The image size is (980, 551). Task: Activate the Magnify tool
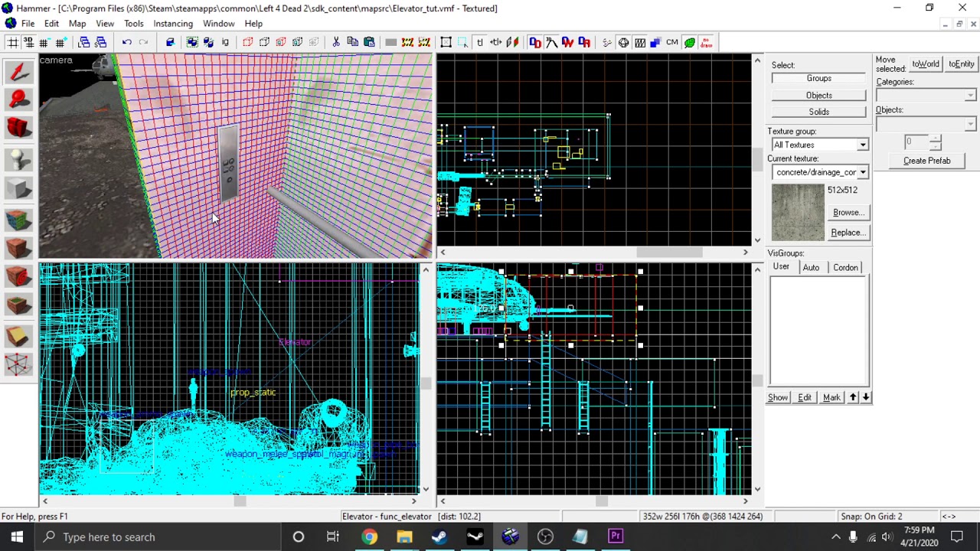pos(19,99)
